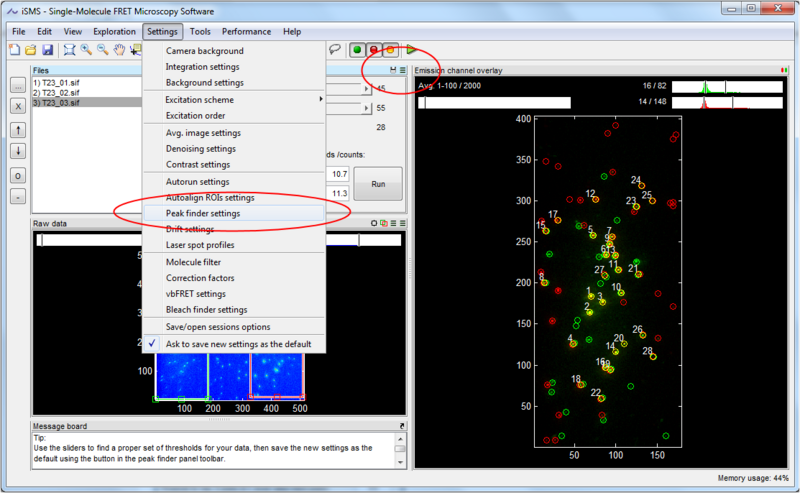Image resolution: width=800 pixels, height=493 pixels.
Task: Select the pan hand tool
Action: pyautogui.click(x=120, y=49)
